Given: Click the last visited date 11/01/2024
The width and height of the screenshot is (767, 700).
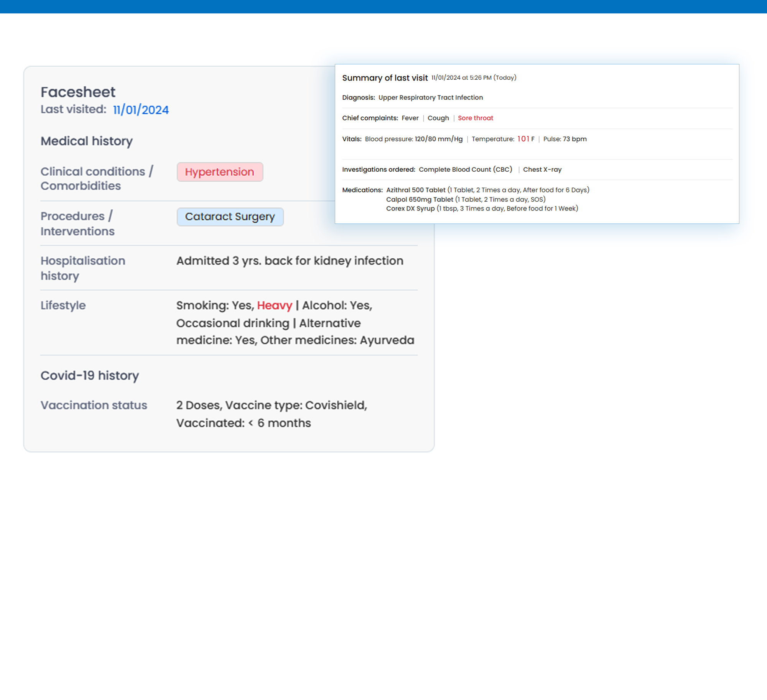Looking at the screenshot, I should (141, 110).
